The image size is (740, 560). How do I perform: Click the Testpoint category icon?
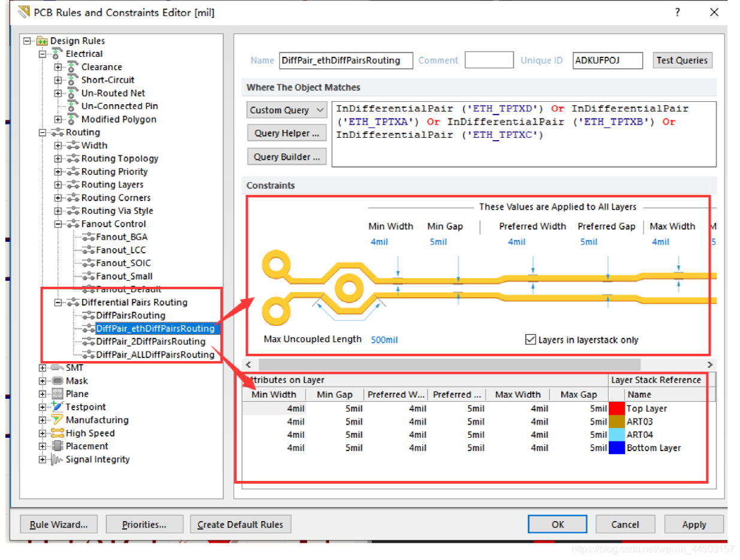[x=58, y=407]
